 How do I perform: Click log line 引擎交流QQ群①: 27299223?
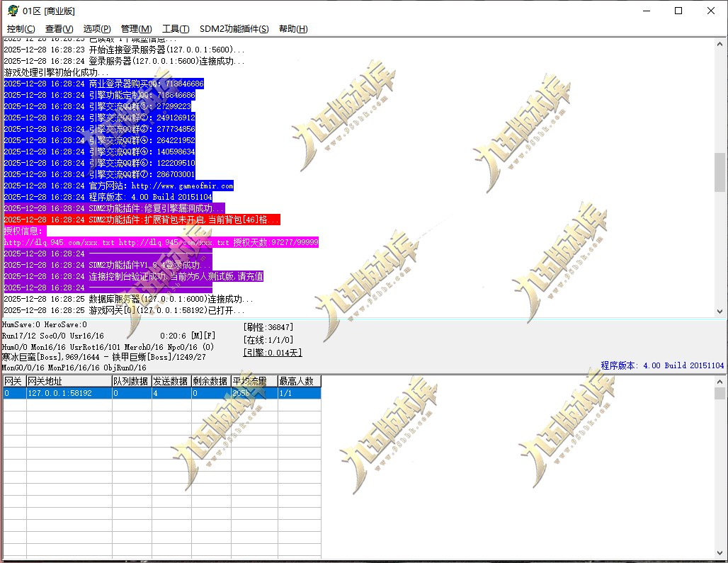(x=98, y=106)
